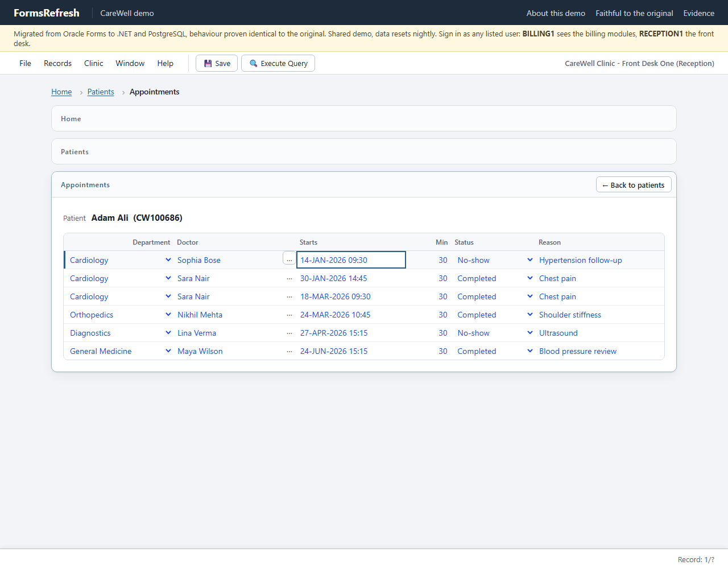
Task: Open the doctor lookup for 30-JAN-2026 appointment
Action: [289, 278]
